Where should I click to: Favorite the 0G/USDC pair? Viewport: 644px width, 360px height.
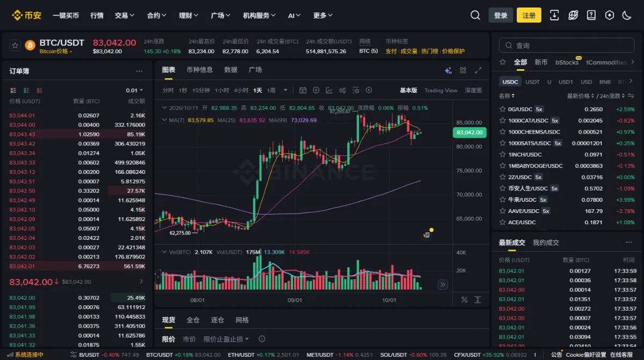502,109
